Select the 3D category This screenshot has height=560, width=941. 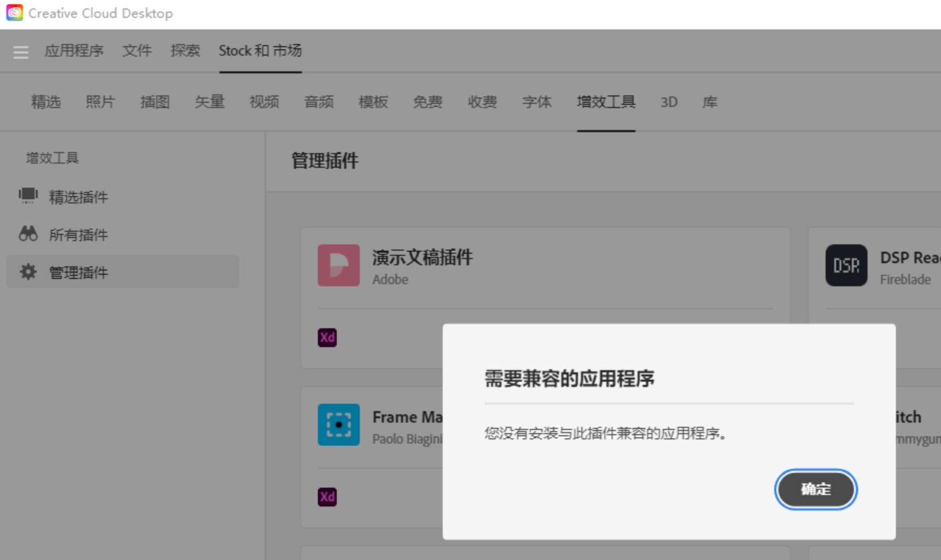pyautogui.click(x=669, y=102)
